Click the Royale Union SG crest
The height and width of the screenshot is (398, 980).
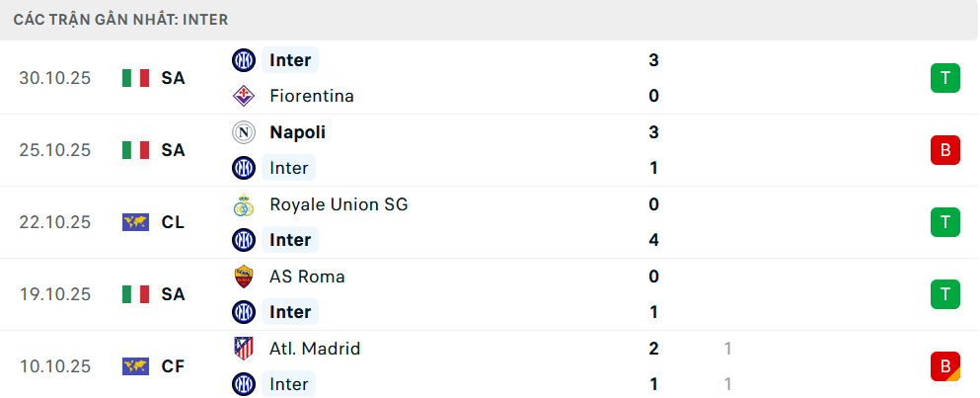coord(243,204)
